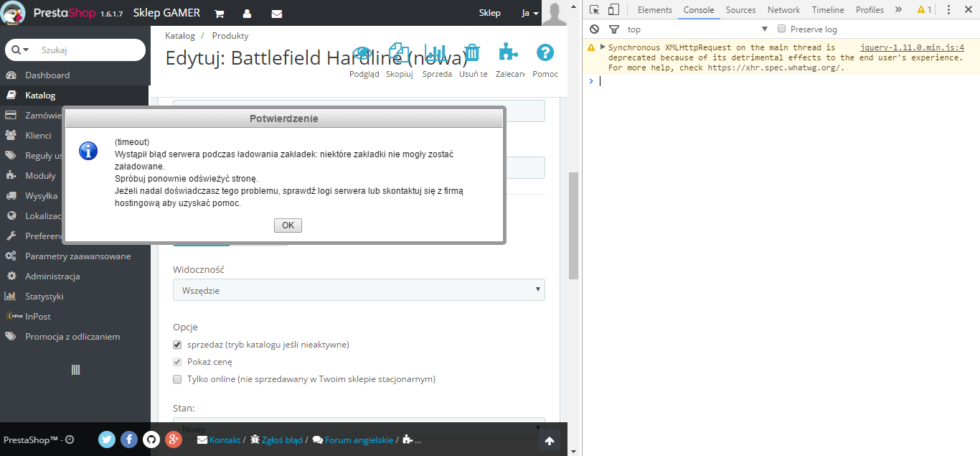Expand the XMLHttpRequest warning message

point(603,47)
